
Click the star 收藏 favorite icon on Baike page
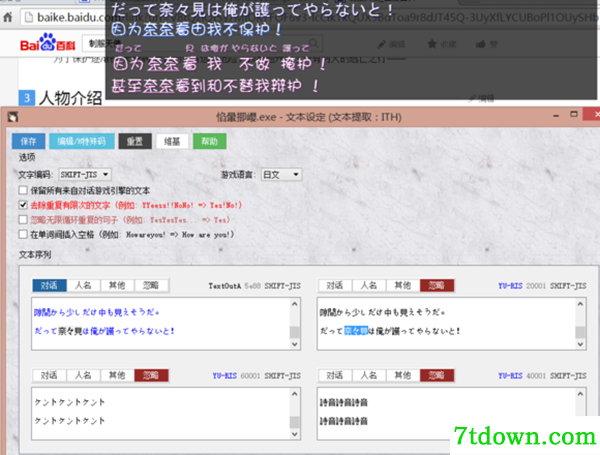click(432, 44)
